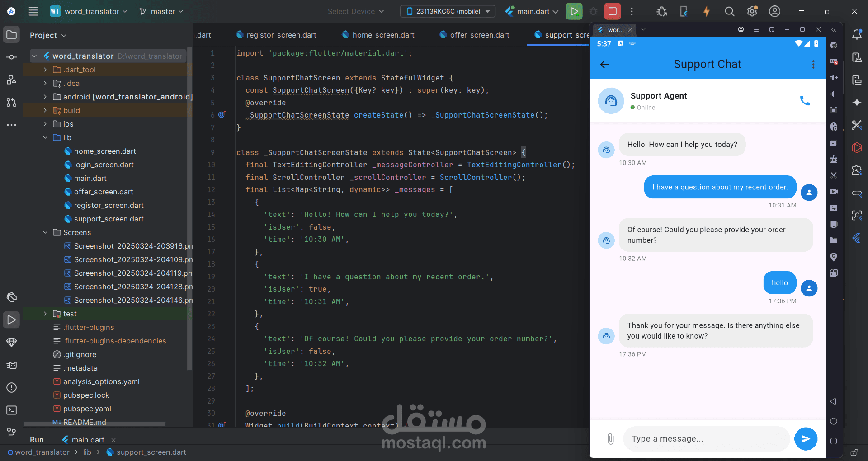
Task: Open the user account icon in top toolbar
Action: (x=775, y=11)
